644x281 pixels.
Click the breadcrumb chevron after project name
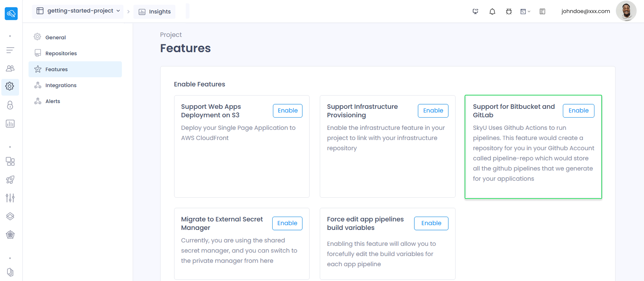pyautogui.click(x=128, y=12)
